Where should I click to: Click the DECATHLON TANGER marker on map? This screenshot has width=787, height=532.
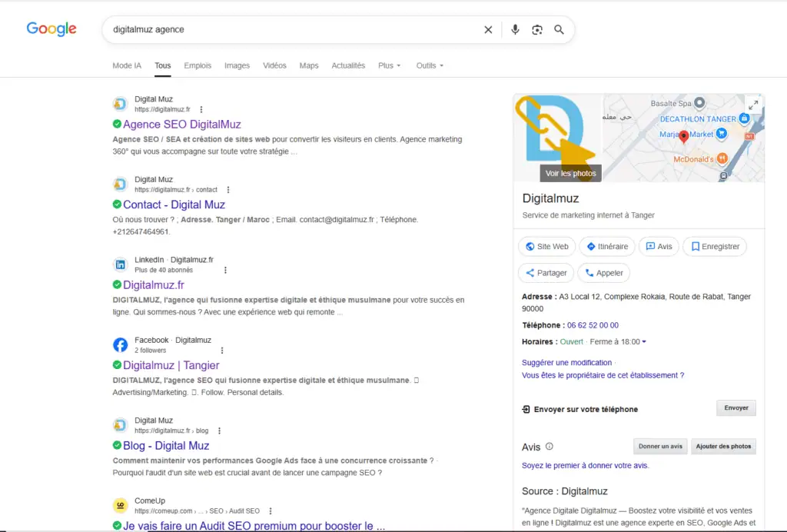tap(744, 118)
